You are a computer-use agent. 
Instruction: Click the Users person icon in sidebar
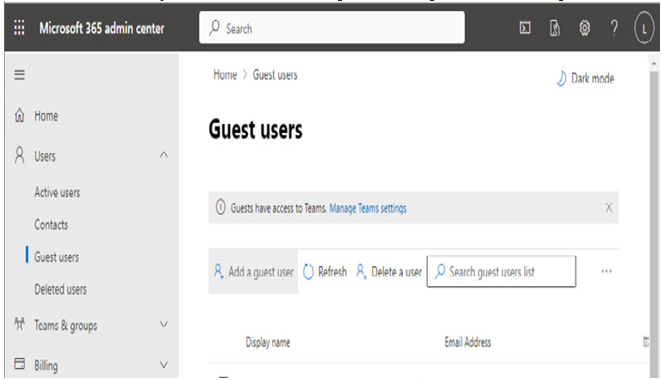[x=19, y=155]
